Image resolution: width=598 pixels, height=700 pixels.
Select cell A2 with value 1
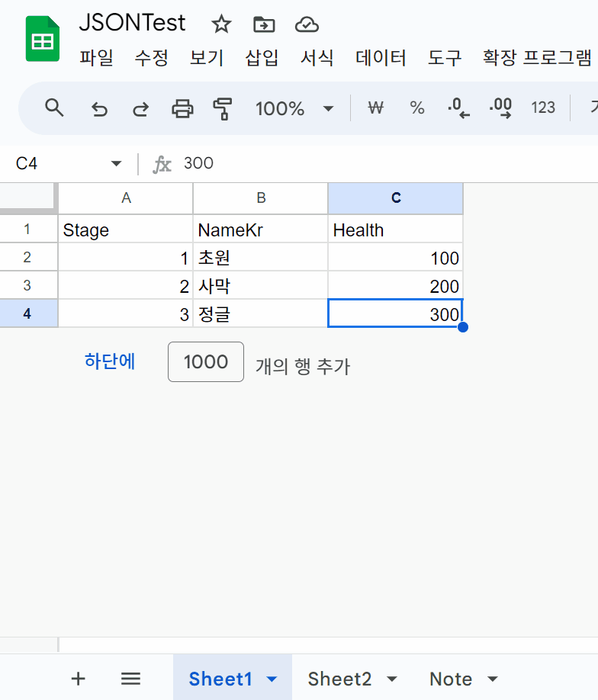(x=126, y=258)
